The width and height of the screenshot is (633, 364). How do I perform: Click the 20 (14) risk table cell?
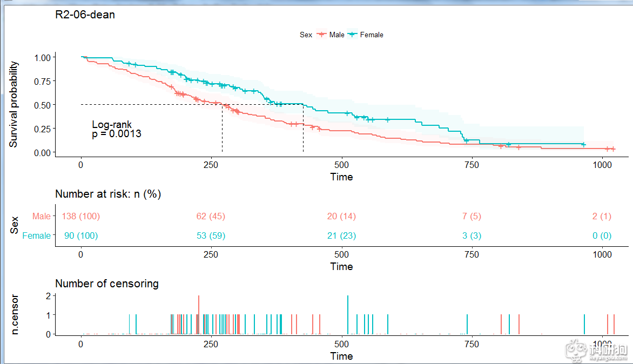[x=341, y=217]
